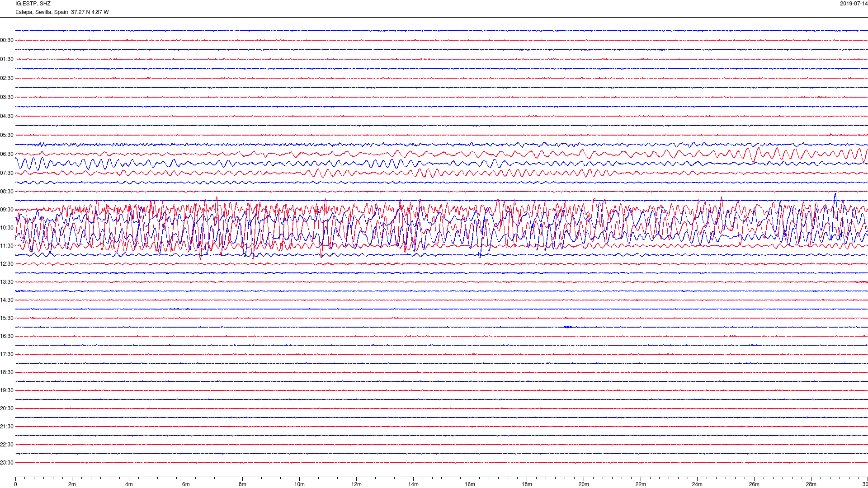Select the 19:30 time label

(x=7, y=390)
